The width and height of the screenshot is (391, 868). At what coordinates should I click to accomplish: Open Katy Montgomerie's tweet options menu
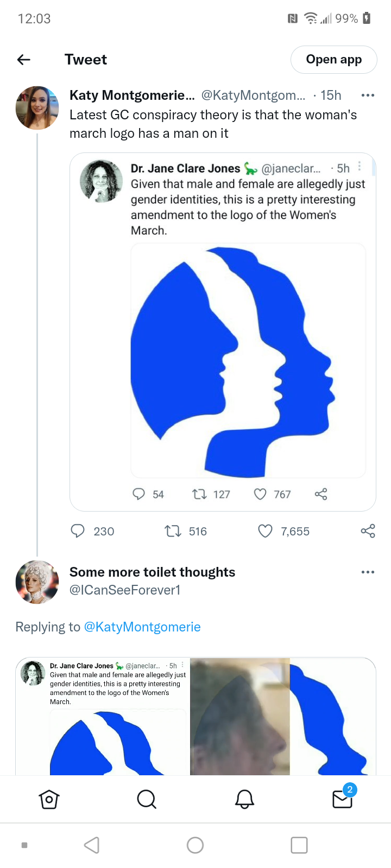(368, 95)
